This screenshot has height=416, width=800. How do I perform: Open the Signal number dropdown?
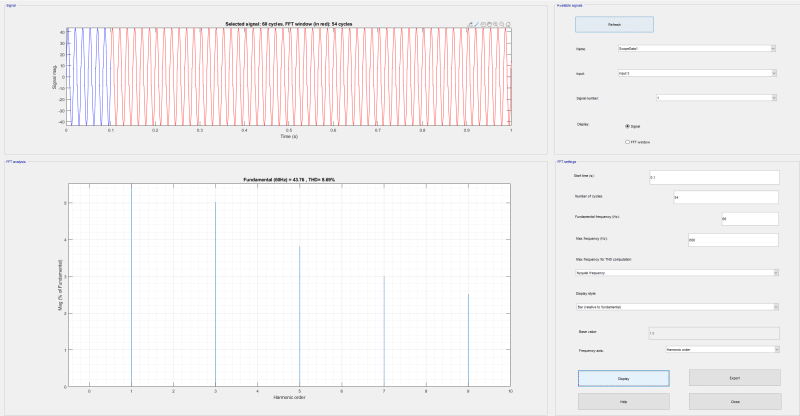point(716,98)
